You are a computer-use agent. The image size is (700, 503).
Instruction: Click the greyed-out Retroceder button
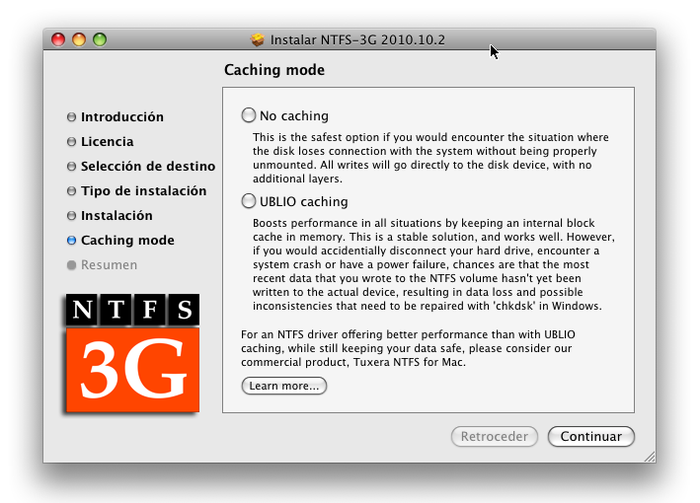click(x=494, y=436)
